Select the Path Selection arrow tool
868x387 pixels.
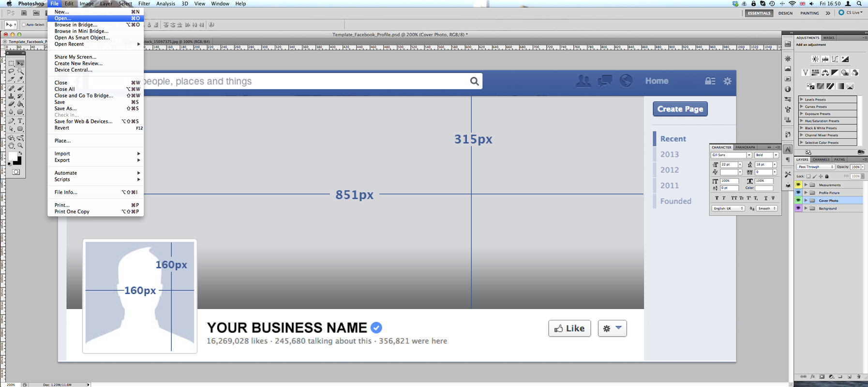11,129
